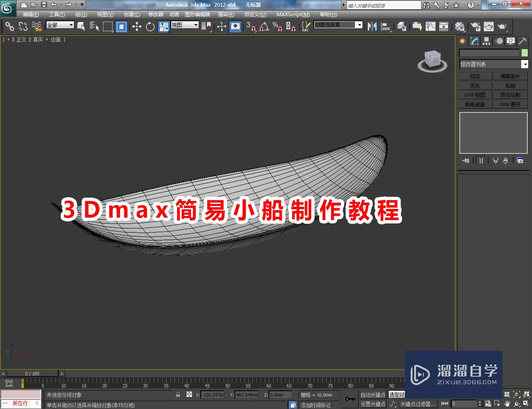Click the Select and Link chain icon
This screenshot has height=409, width=532.
coord(10,27)
